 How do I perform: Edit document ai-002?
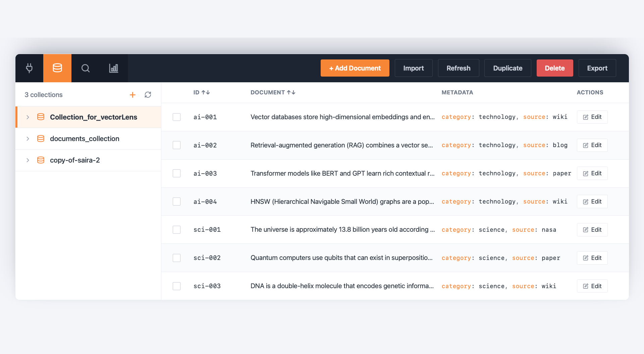click(592, 145)
